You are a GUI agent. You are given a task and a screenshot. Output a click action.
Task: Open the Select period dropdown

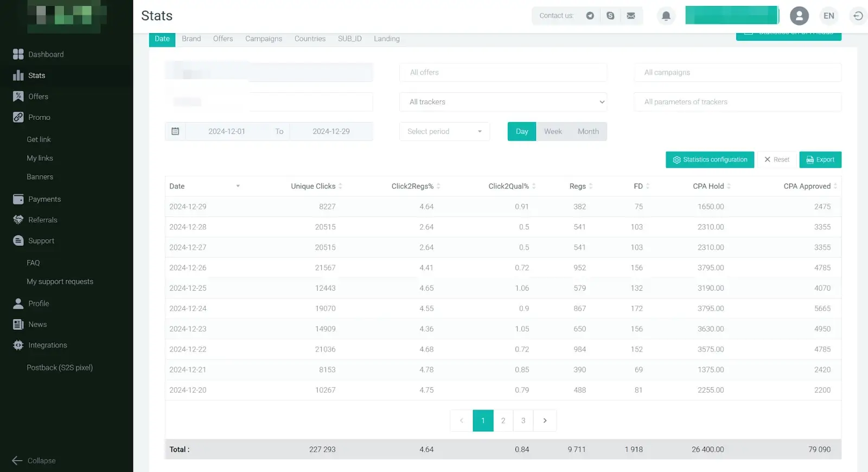(x=445, y=131)
